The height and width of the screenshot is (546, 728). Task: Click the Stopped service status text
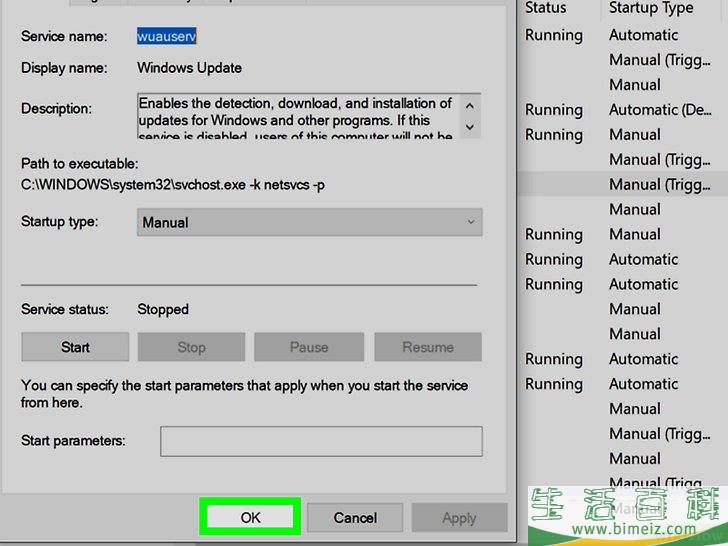pos(163,309)
